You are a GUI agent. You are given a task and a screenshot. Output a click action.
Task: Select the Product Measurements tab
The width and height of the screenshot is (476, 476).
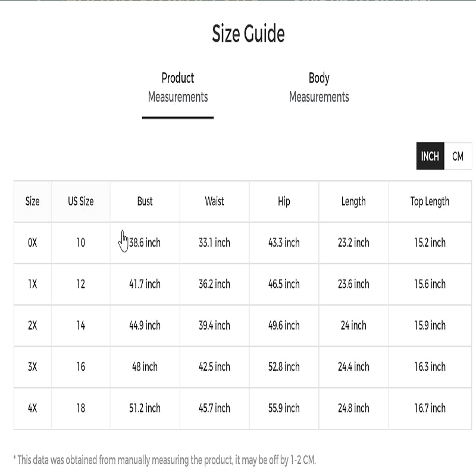[178, 87]
